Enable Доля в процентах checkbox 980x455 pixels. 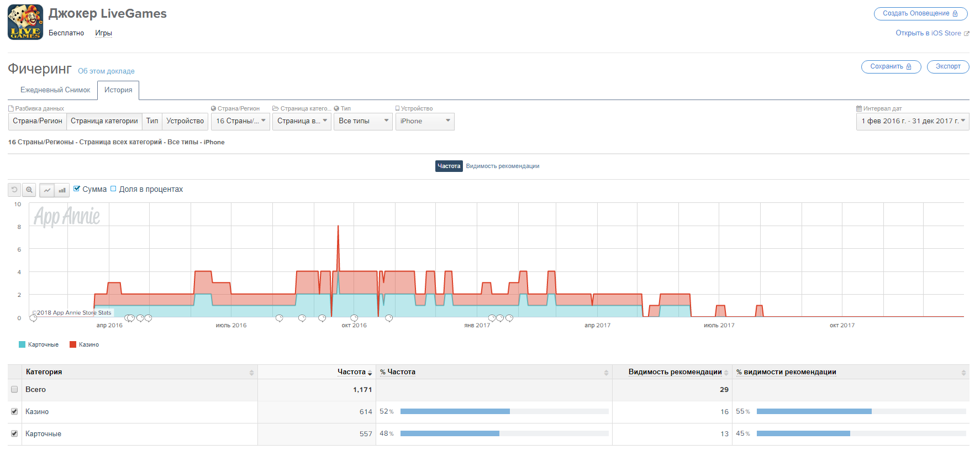point(113,189)
